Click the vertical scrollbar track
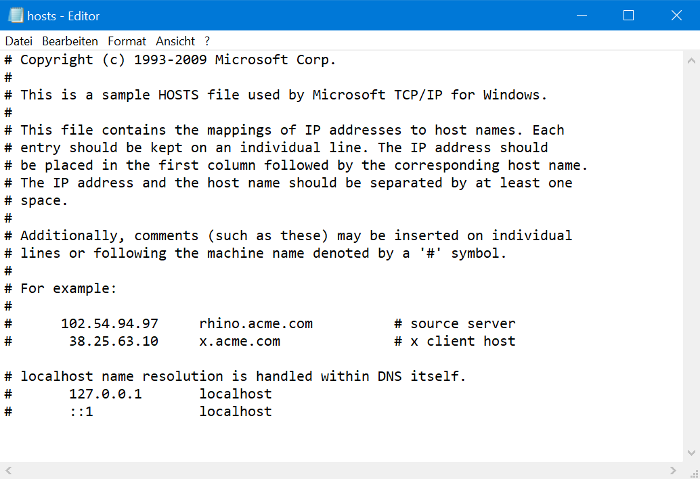This screenshot has height=479, width=700. tap(691, 250)
